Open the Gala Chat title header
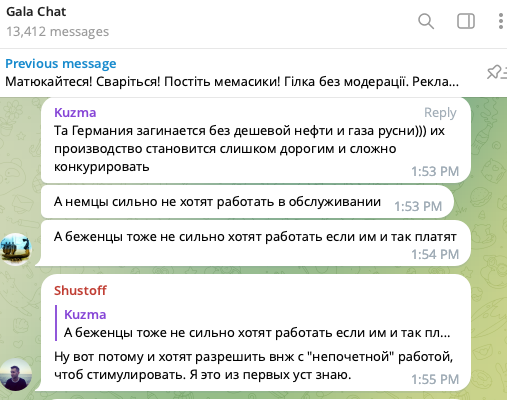Viewport: 507px width, 400px height. (36, 12)
